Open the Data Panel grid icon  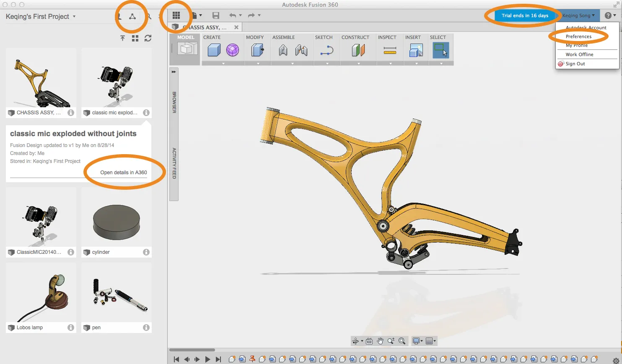click(176, 15)
